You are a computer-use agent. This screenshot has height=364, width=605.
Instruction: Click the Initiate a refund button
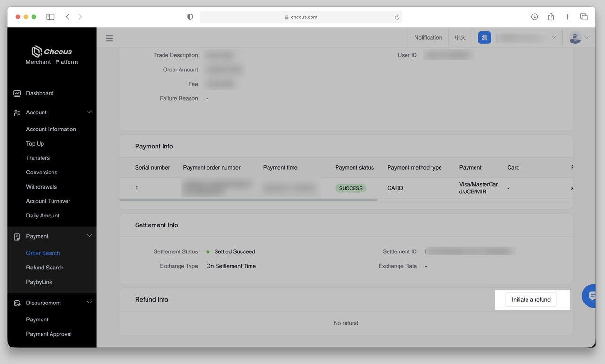531,300
